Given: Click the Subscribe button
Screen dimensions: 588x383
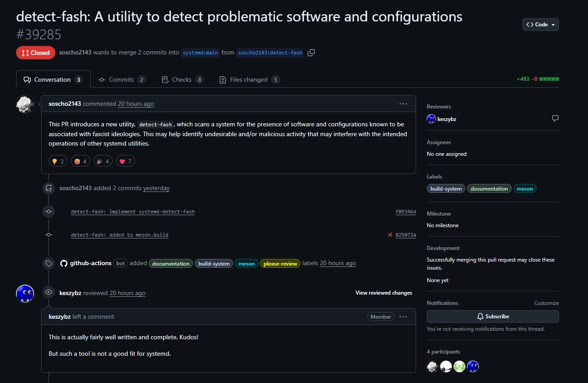Looking at the screenshot, I should pos(492,316).
